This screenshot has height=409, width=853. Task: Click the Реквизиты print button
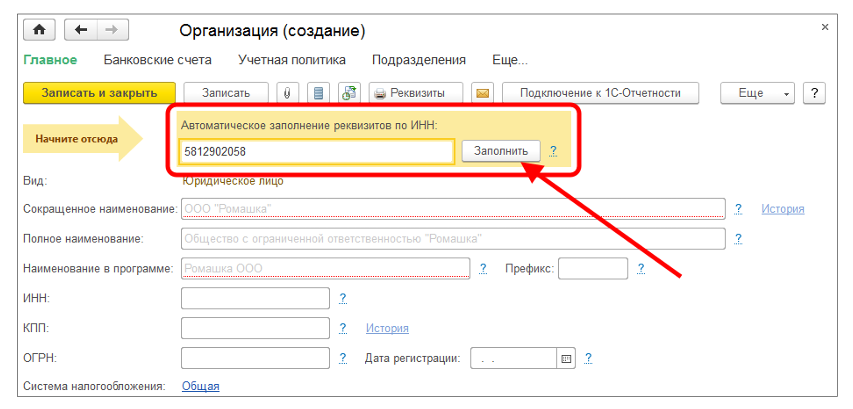415,93
